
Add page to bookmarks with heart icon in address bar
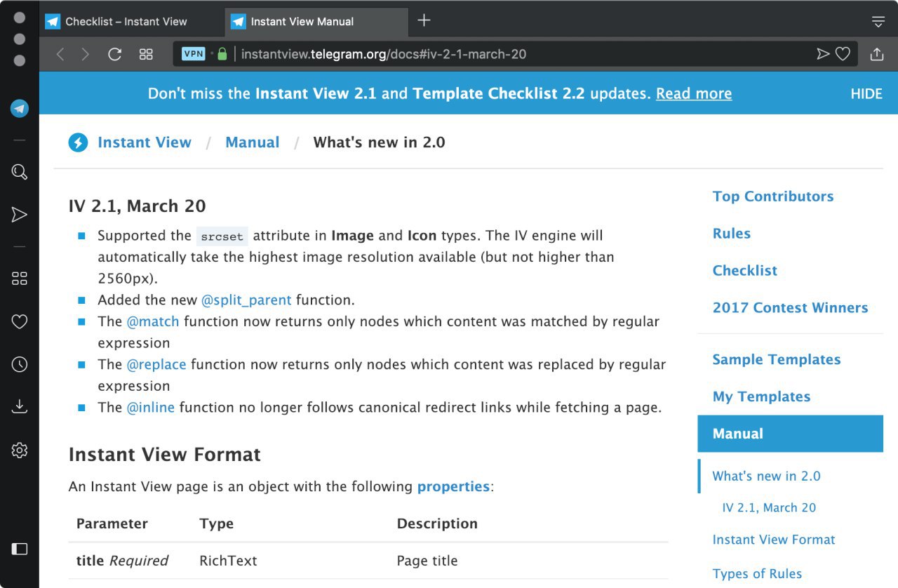coord(843,54)
